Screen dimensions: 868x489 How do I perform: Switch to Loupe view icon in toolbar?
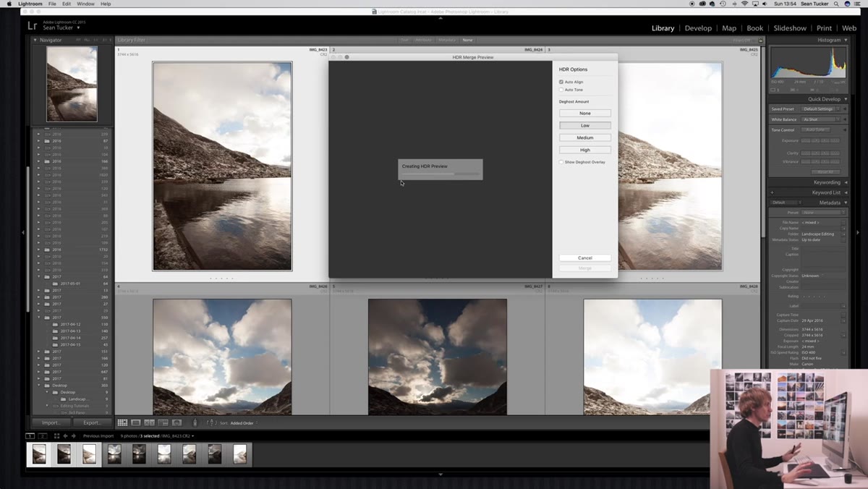[x=135, y=422]
